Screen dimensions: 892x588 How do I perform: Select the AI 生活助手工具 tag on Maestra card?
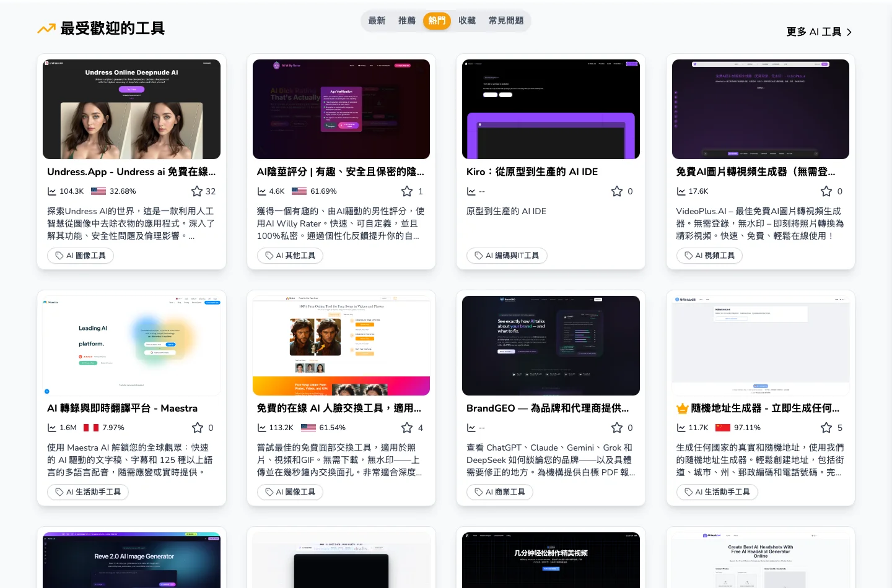(x=88, y=492)
